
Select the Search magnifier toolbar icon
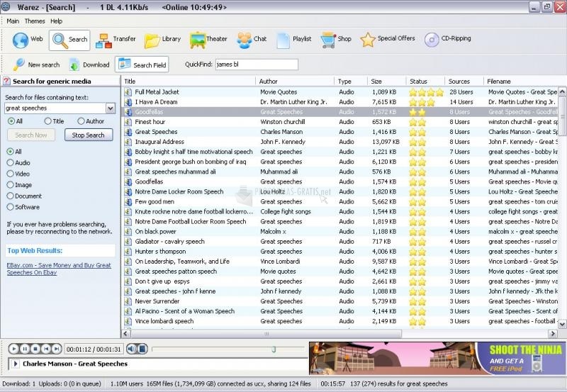pos(60,40)
